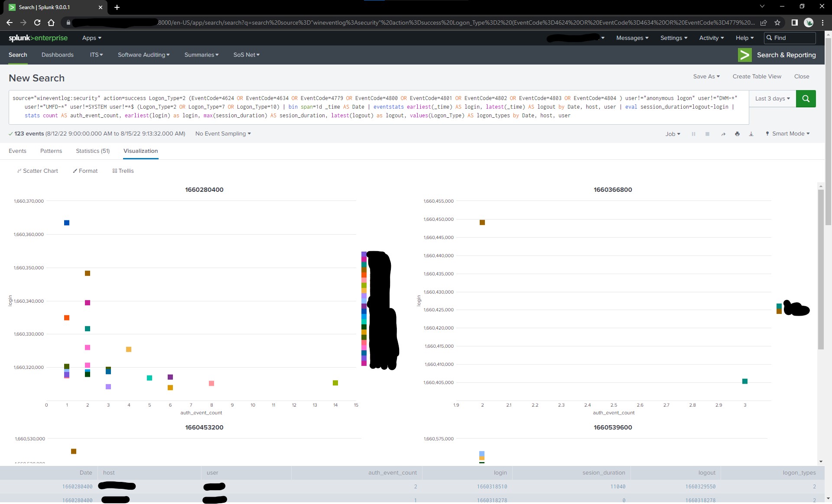The height and width of the screenshot is (504, 832).
Task: Expand the Last 3 days time picker
Action: 772,99
